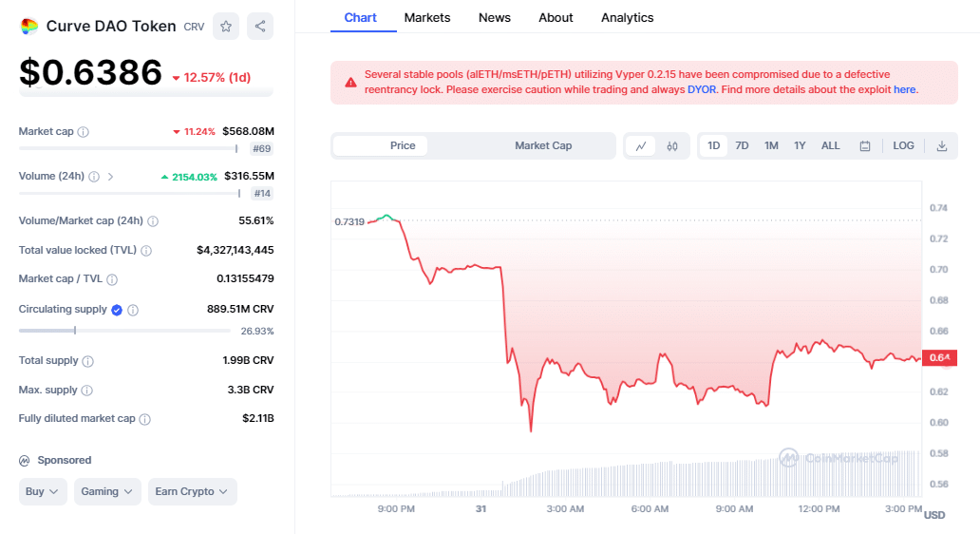Go to the News tab
Image resolution: width=980 pixels, height=534 pixels.
click(495, 17)
